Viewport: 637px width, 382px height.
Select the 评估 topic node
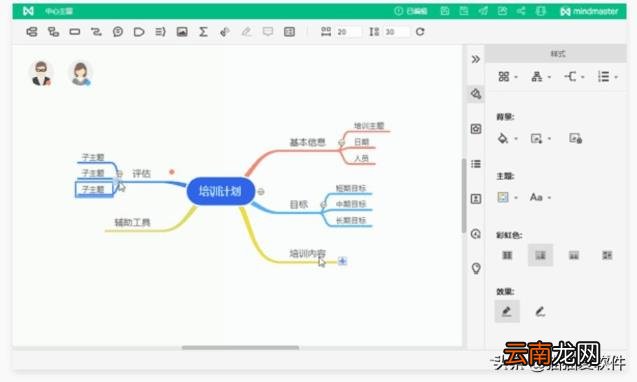pos(141,174)
